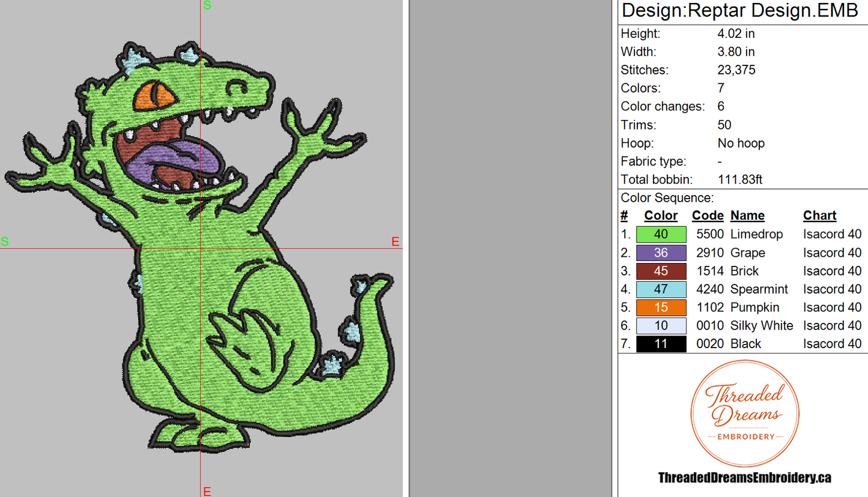The width and height of the screenshot is (868, 497).
Task: Click the stitches value 23,375
Action: [736, 70]
